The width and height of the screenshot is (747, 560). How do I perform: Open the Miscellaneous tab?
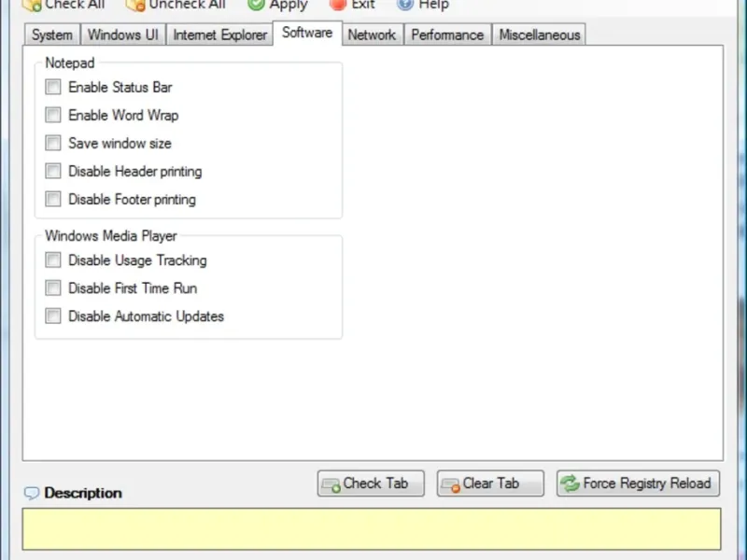click(x=540, y=35)
